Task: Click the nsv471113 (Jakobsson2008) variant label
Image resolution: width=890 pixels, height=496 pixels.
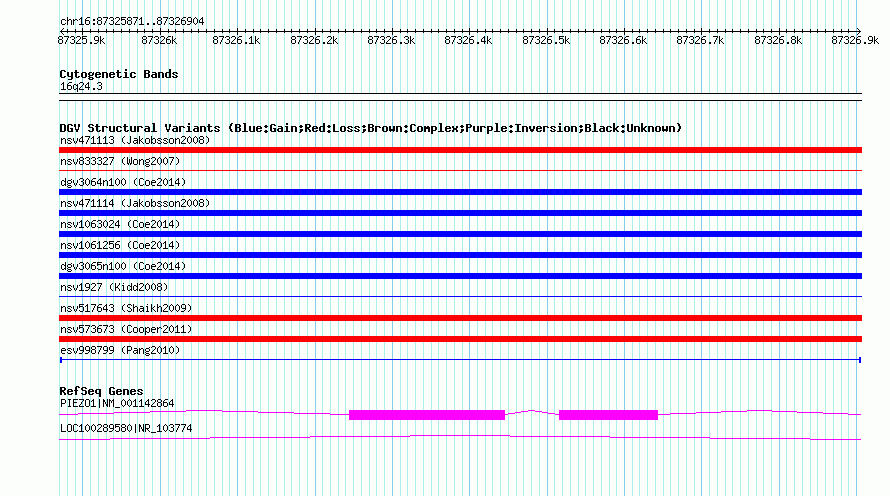Action: click(135, 140)
